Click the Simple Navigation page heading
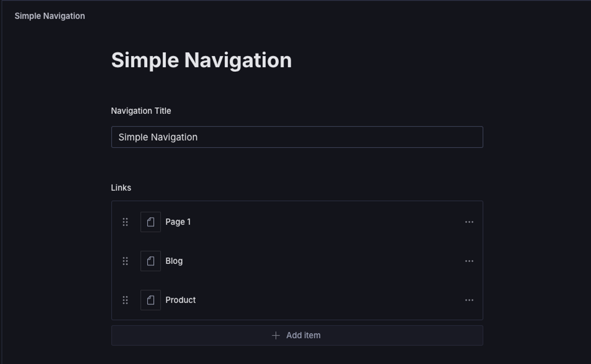This screenshot has height=364, width=591. [202, 60]
